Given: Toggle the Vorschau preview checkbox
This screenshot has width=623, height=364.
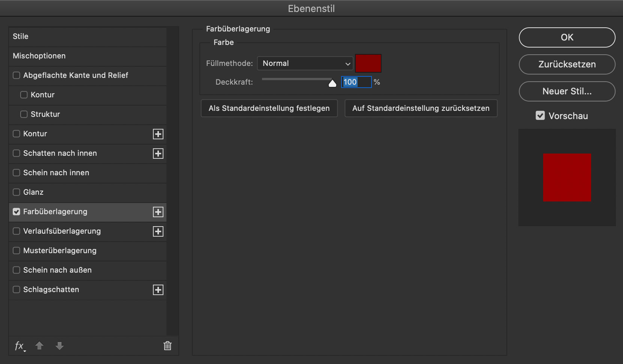Looking at the screenshot, I should click(x=540, y=116).
